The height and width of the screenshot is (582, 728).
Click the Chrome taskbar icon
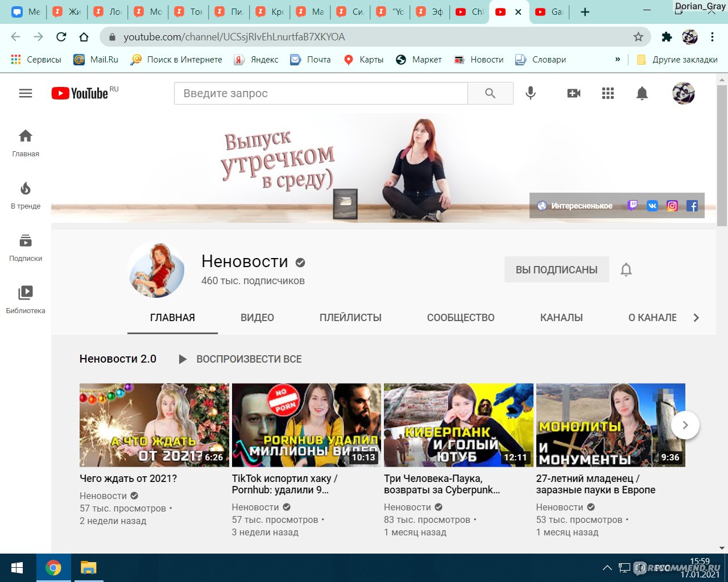click(53, 568)
